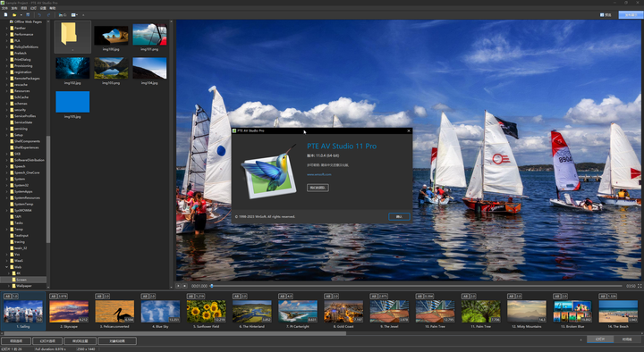The image size is (644, 352).
Task: Create a new project via toolbar icon
Action: click(5, 15)
